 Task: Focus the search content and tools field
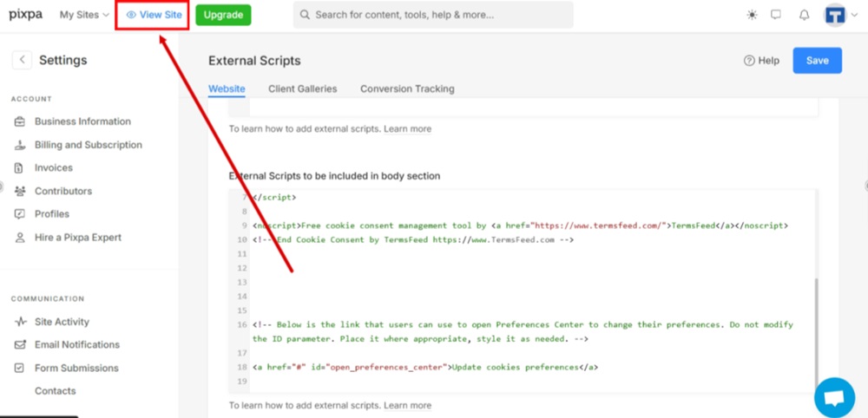(433, 15)
